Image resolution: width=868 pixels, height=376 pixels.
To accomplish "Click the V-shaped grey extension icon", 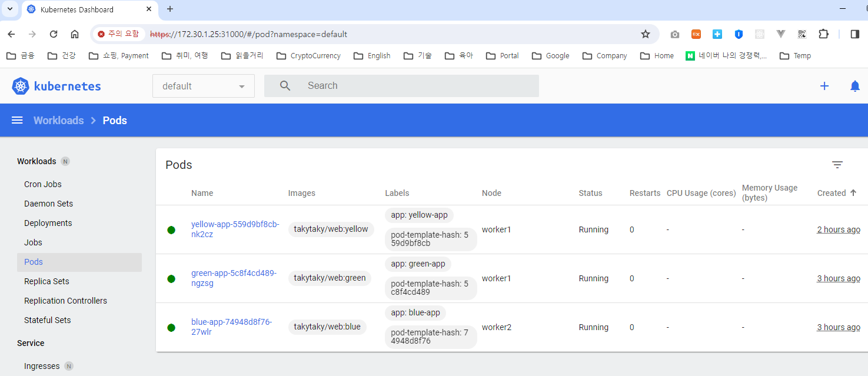I will click(x=781, y=34).
